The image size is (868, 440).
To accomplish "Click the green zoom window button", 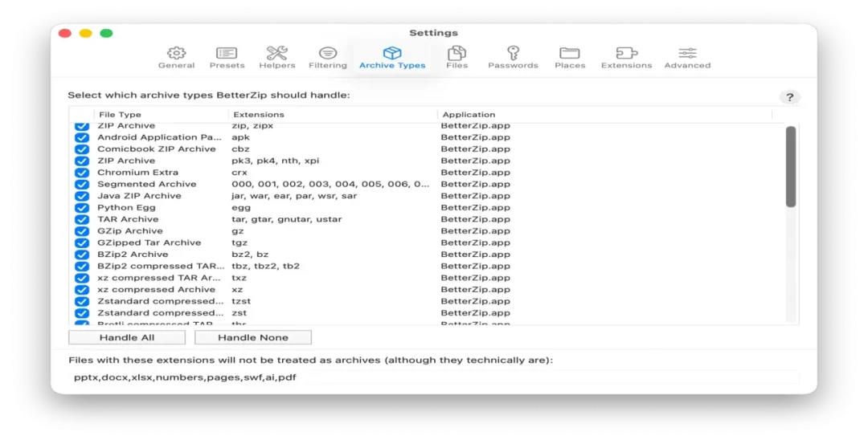I will (x=106, y=33).
